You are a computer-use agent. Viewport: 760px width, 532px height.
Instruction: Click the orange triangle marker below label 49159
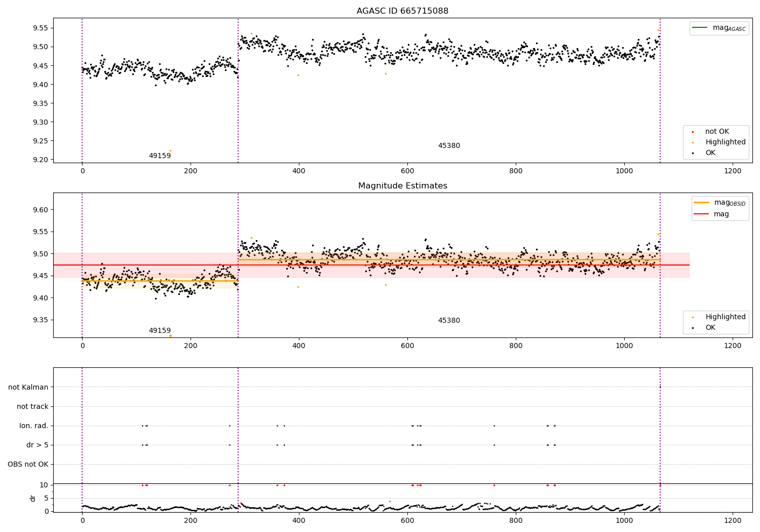(170, 335)
